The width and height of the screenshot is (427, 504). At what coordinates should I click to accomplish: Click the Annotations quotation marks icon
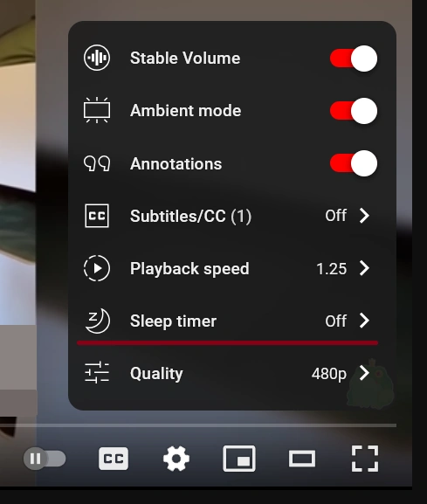click(x=97, y=163)
